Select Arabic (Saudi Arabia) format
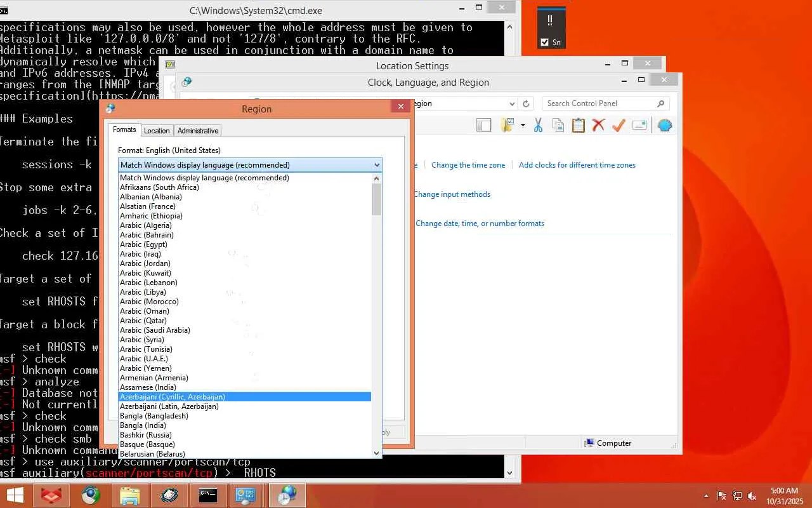This screenshot has height=508, width=812. [x=245, y=330]
